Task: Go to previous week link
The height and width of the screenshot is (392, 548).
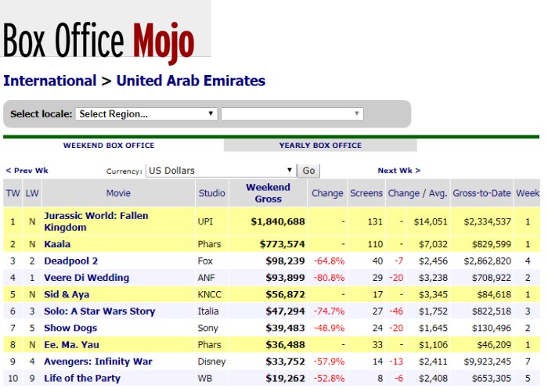Action: 27,171
